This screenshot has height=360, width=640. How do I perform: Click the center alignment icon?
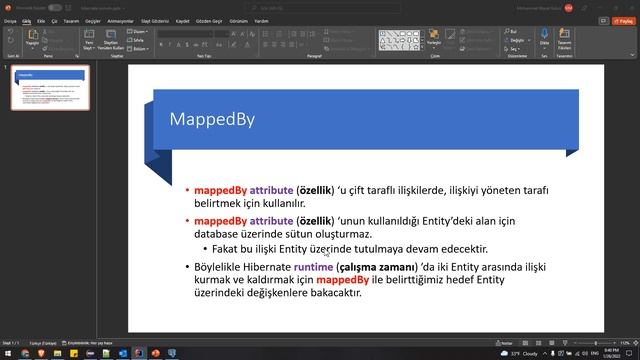tap(274, 44)
